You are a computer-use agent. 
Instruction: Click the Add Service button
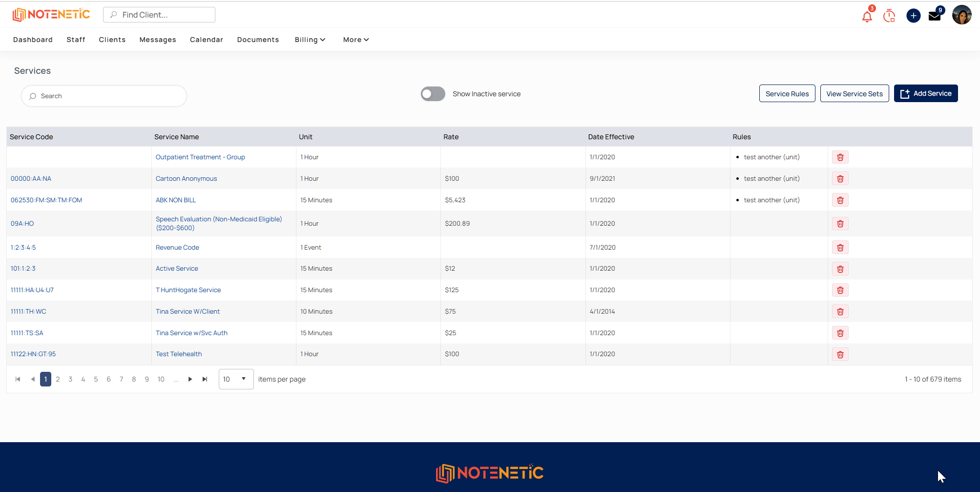coord(926,93)
